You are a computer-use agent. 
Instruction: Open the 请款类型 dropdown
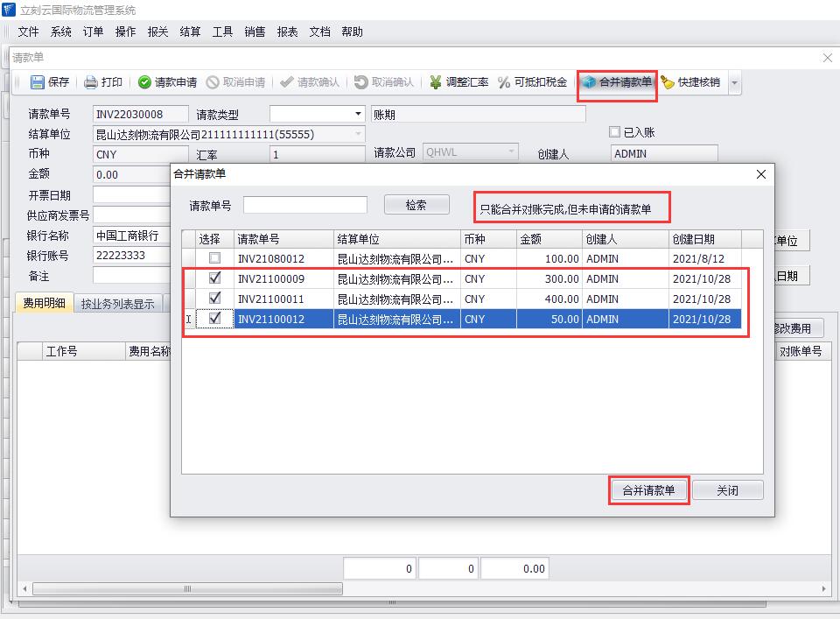pos(358,114)
